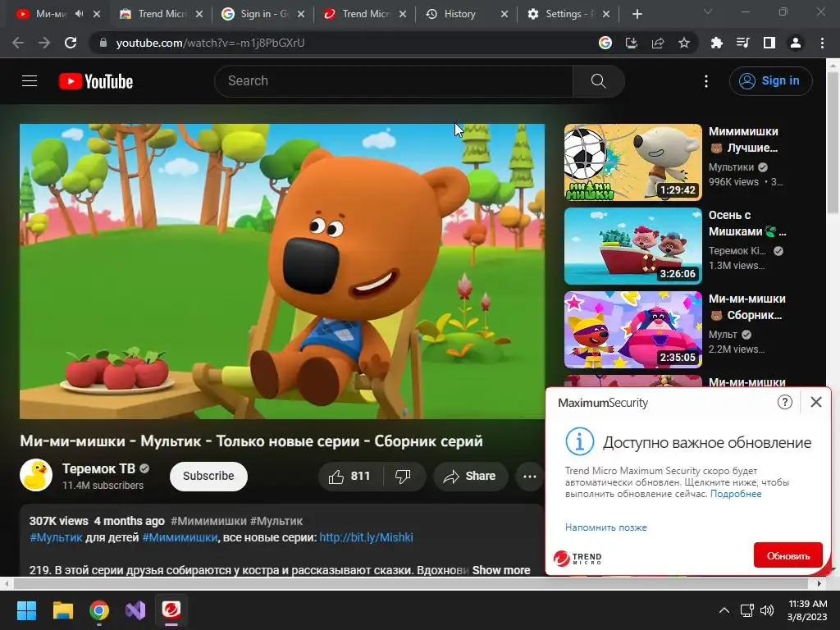Open tab search dropdown chevron

tap(708, 11)
